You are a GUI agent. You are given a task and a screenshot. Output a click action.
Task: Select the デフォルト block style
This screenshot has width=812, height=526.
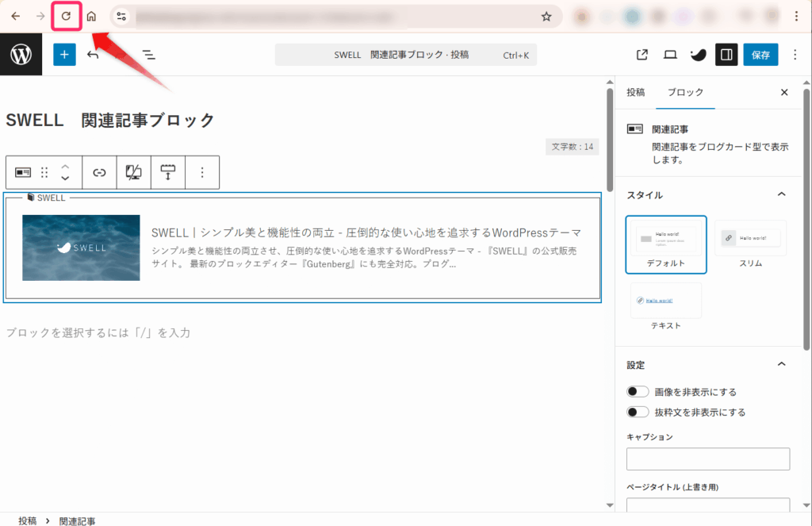[666, 244]
